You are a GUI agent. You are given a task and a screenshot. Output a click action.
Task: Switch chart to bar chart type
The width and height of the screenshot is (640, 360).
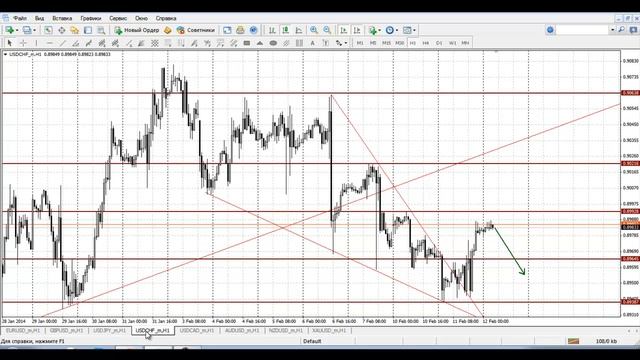pos(272,30)
